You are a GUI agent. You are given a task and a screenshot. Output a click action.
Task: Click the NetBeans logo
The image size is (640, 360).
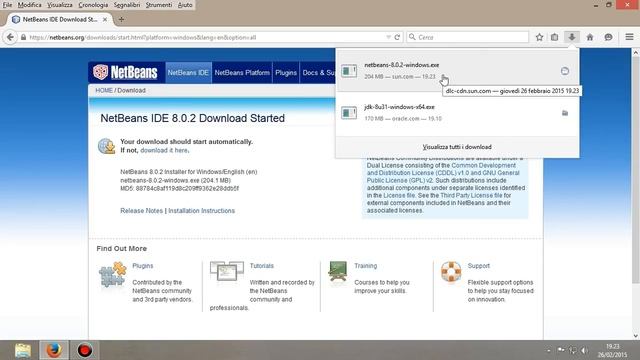point(125,72)
